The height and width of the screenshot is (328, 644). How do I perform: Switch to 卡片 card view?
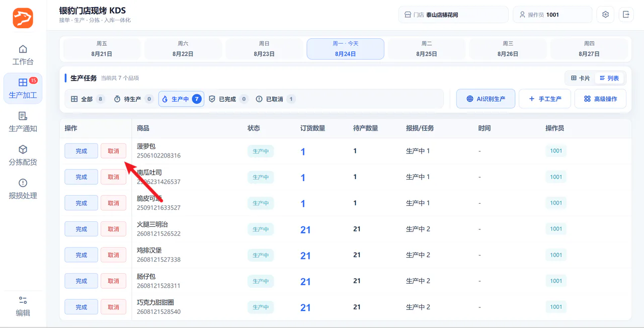click(x=581, y=78)
